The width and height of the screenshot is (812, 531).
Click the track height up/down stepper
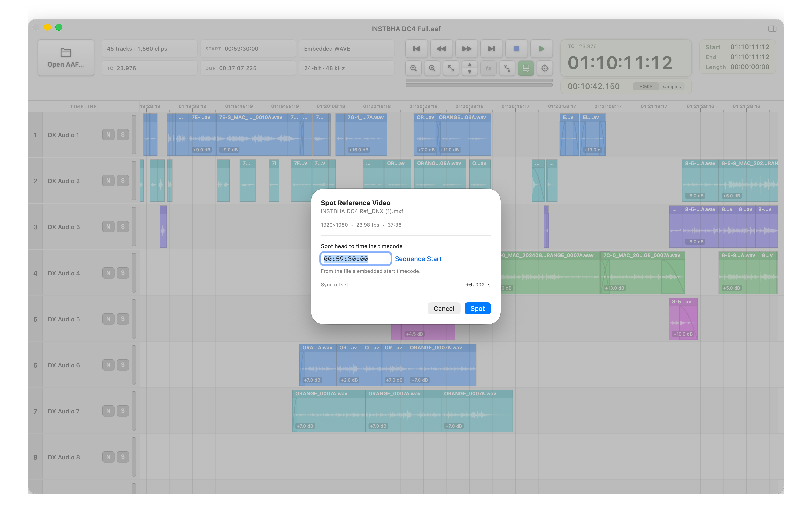[470, 68]
